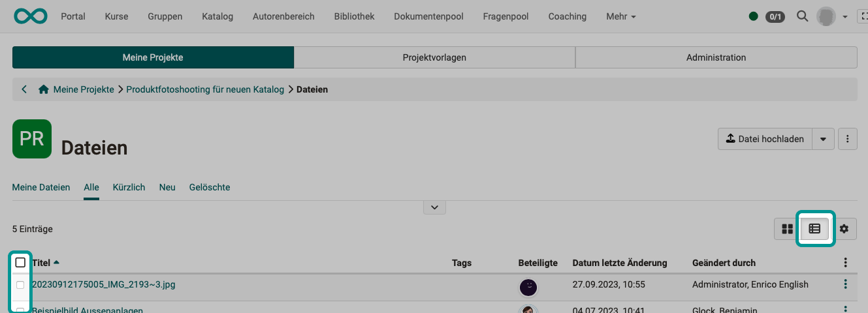Screen dimensions: 868x313
Task: Open the Projektvorlagen tab
Action: tap(434, 57)
